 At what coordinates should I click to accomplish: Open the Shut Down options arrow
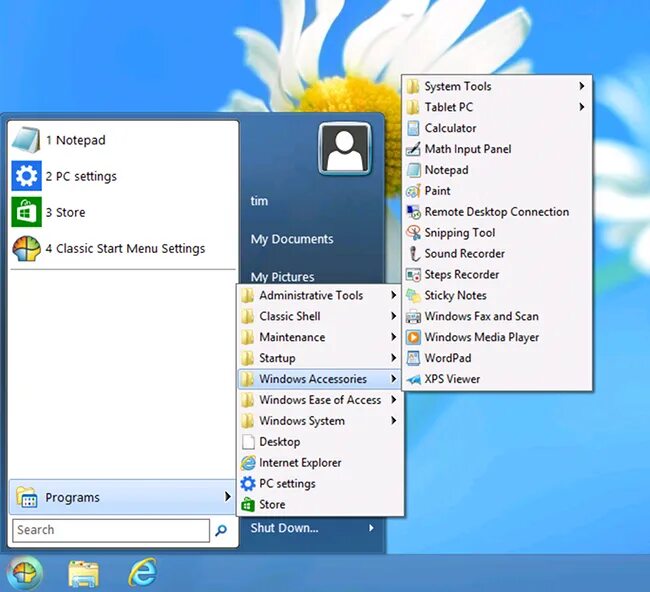[371, 528]
